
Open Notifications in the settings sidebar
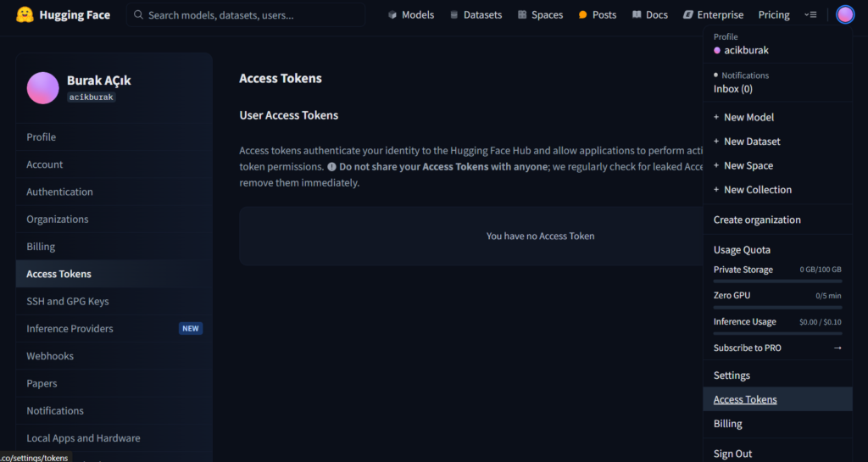click(114, 410)
